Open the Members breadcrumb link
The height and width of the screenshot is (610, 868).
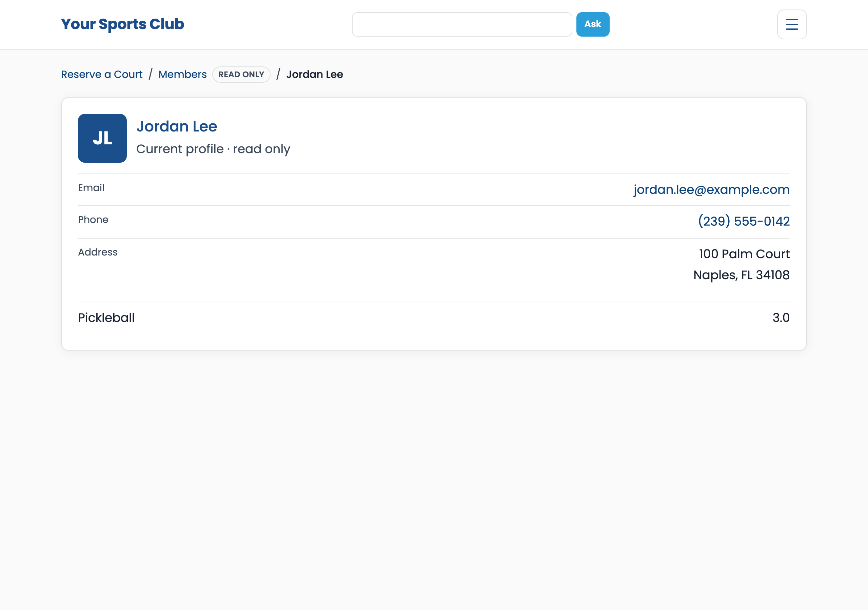[x=183, y=75]
